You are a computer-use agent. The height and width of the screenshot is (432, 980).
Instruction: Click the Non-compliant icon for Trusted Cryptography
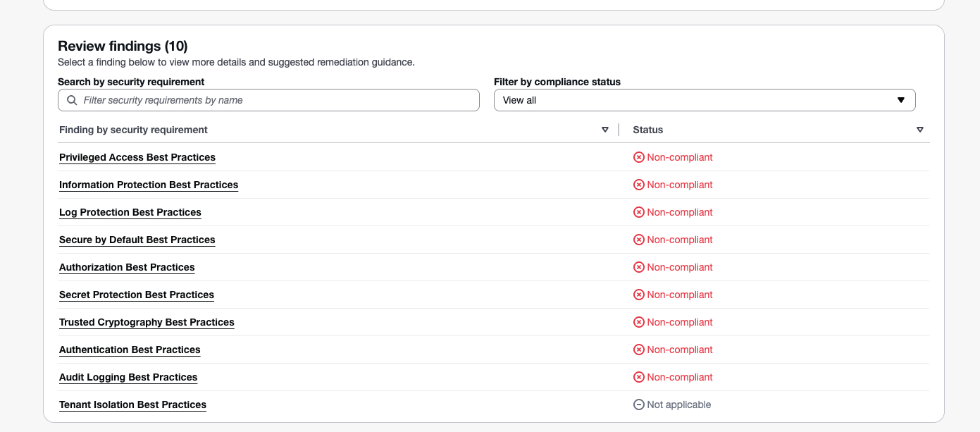coord(639,322)
